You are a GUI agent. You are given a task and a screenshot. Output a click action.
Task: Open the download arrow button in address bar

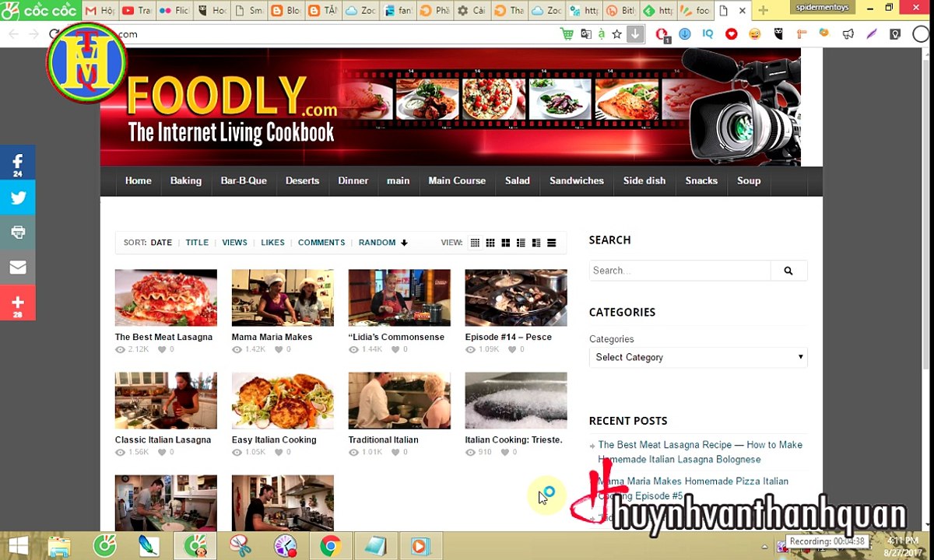(x=635, y=34)
